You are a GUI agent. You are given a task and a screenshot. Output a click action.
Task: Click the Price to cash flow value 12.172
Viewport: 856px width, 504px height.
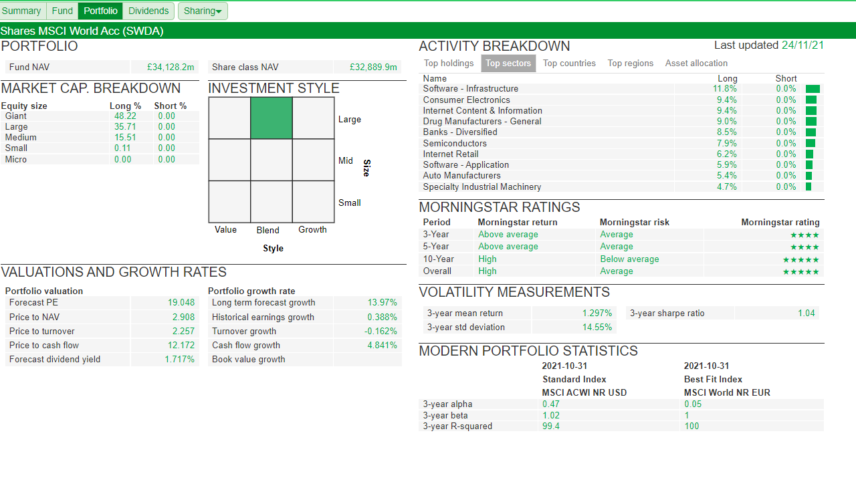(181, 345)
